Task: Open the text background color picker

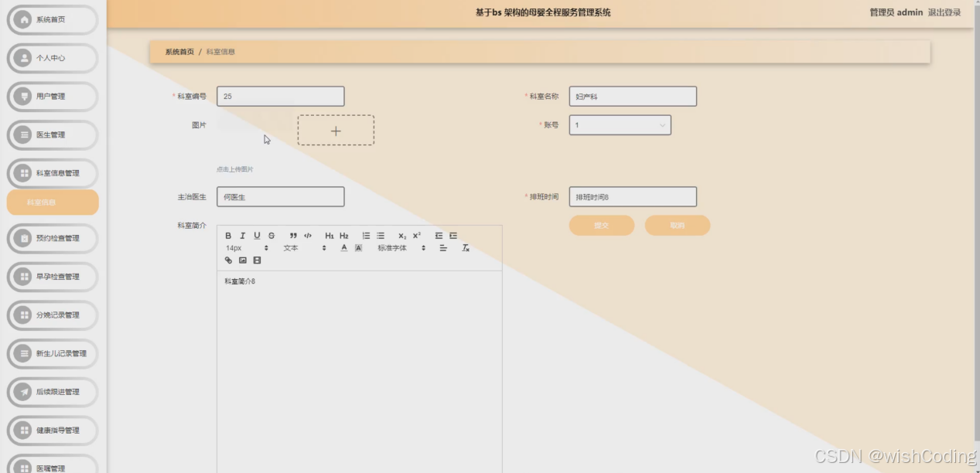Action: [359, 248]
